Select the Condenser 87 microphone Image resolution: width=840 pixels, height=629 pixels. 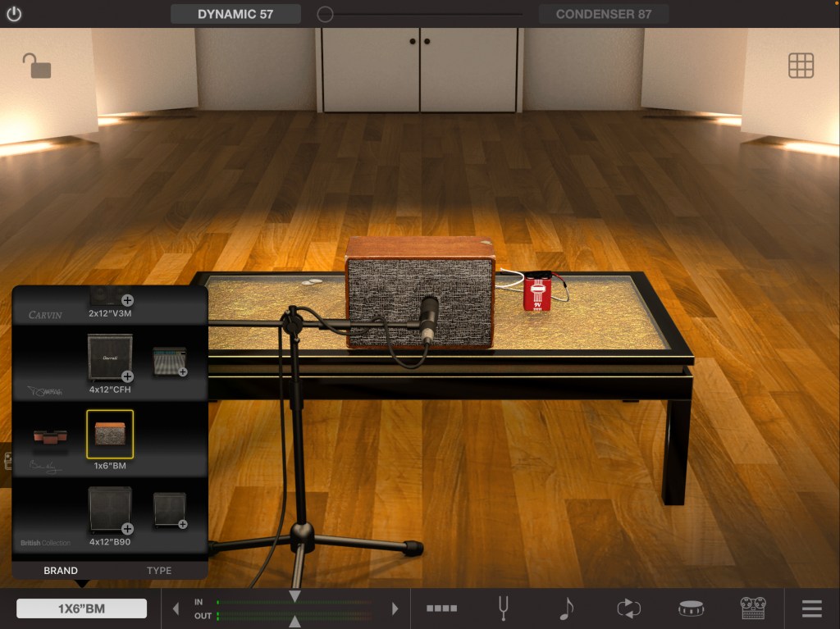[603, 14]
